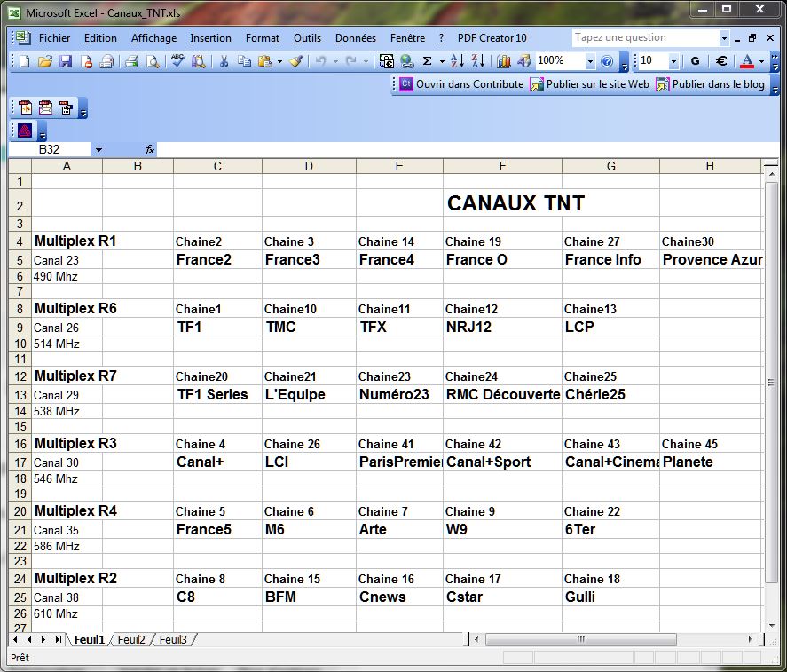
Task: Click the horizontal scrollbar thumb
Action: coord(581,639)
